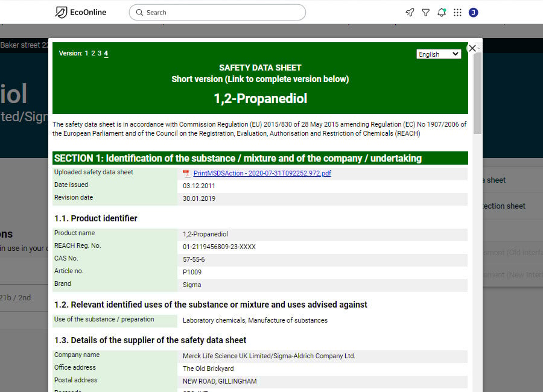The width and height of the screenshot is (543, 392).
Task: Click CAS number 57-55-6
Action: coord(194,259)
